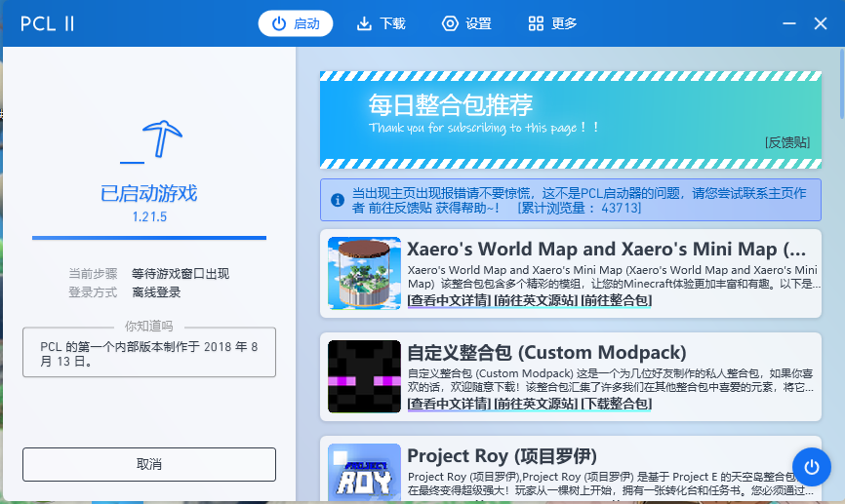This screenshot has height=504, width=845.
Task: Open 前往整合包 for Xaero's World Map
Action: coord(616,300)
